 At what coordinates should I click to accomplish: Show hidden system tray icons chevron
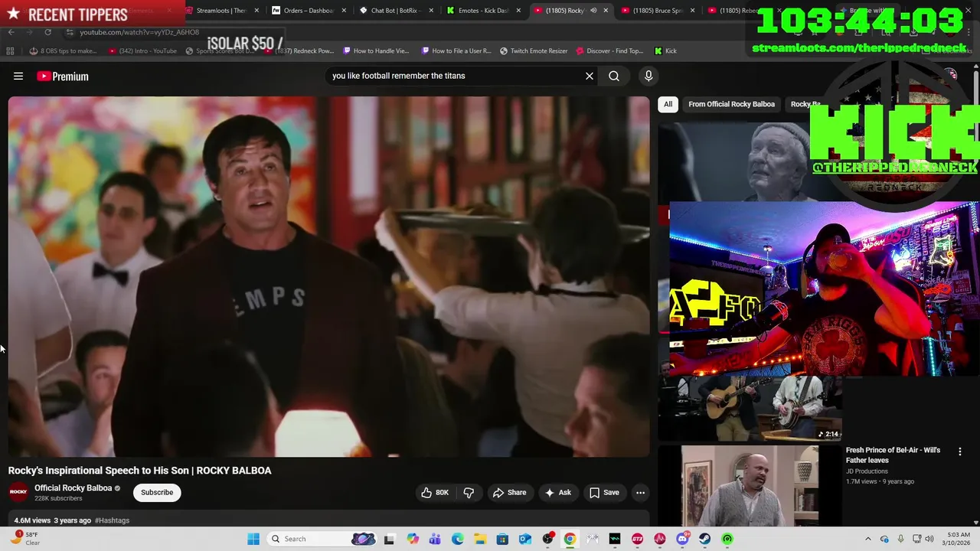(868, 539)
